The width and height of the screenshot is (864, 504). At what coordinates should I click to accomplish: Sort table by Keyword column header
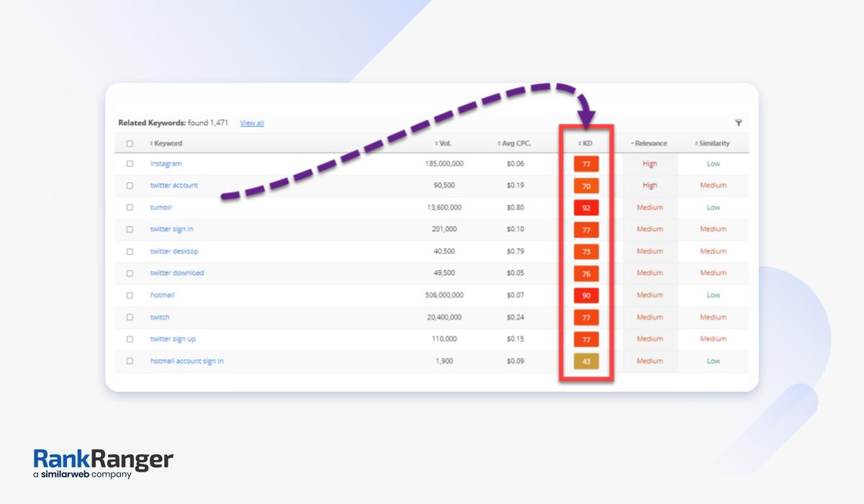click(x=166, y=143)
